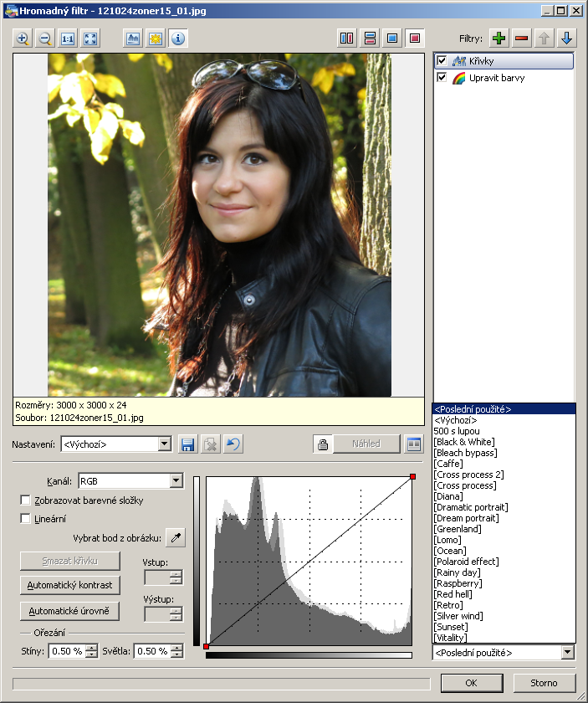Click the zoom in magnifier icon

(x=23, y=38)
